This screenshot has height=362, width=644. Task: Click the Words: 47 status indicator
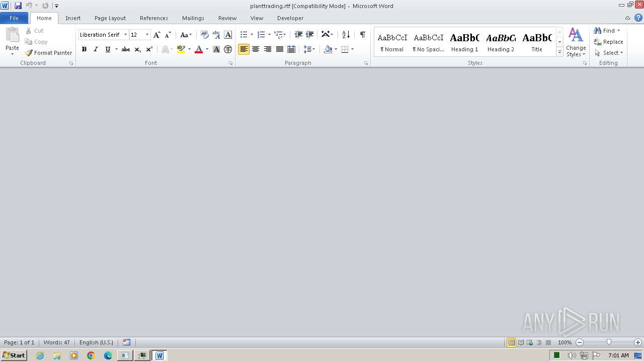click(x=57, y=342)
